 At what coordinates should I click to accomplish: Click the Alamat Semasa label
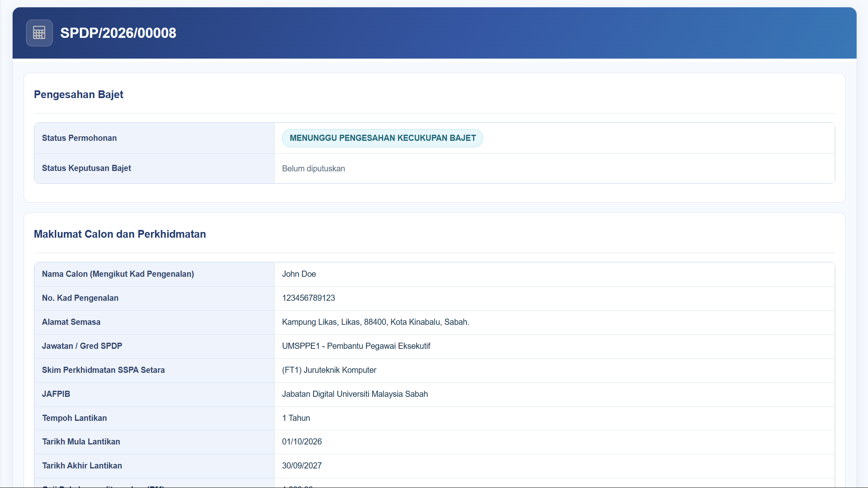tap(71, 322)
